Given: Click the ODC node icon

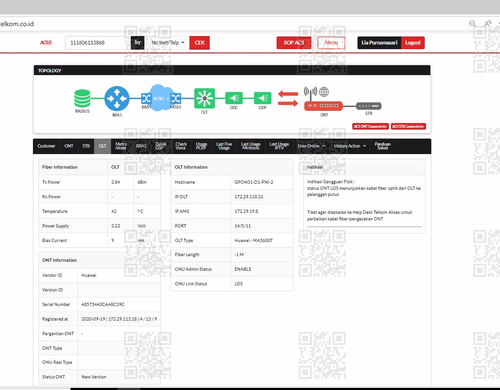Looking at the screenshot, I should click(234, 98).
